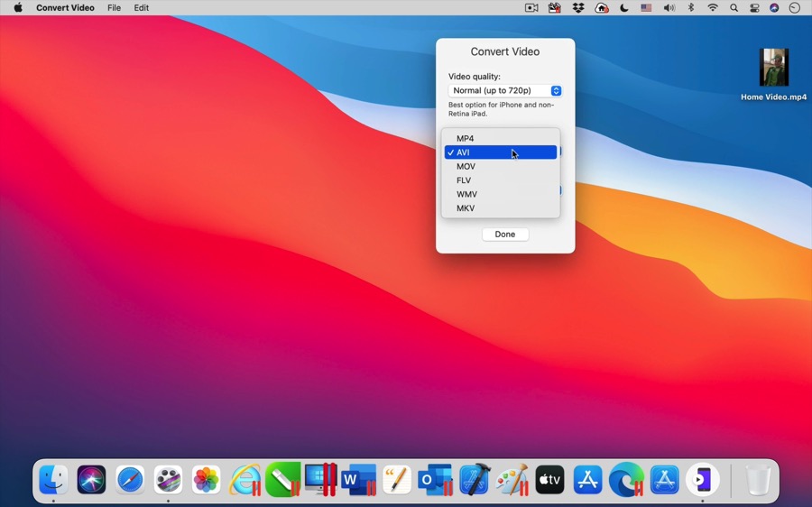This screenshot has width=812, height=507.
Task: Launch Safari from the Dock
Action: tap(130, 480)
